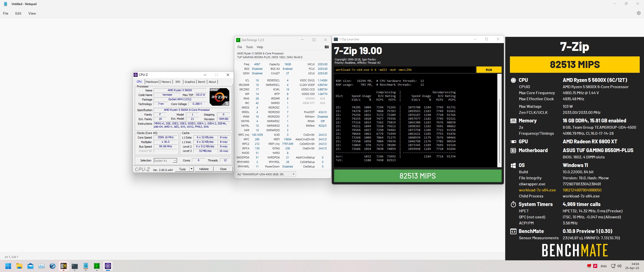Open the taskbar clock and date
The height and width of the screenshot is (272, 644).
(632, 266)
